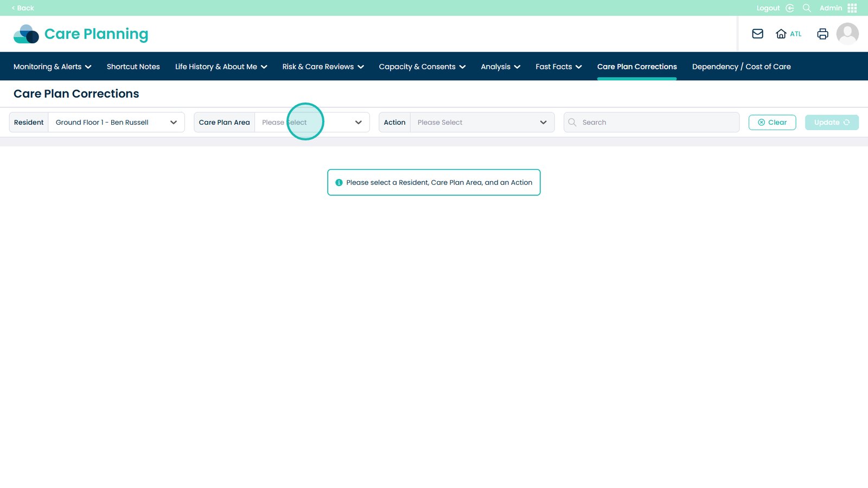
Task: Open the Shortcut Notes page
Action: pyautogui.click(x=133, y=67)
